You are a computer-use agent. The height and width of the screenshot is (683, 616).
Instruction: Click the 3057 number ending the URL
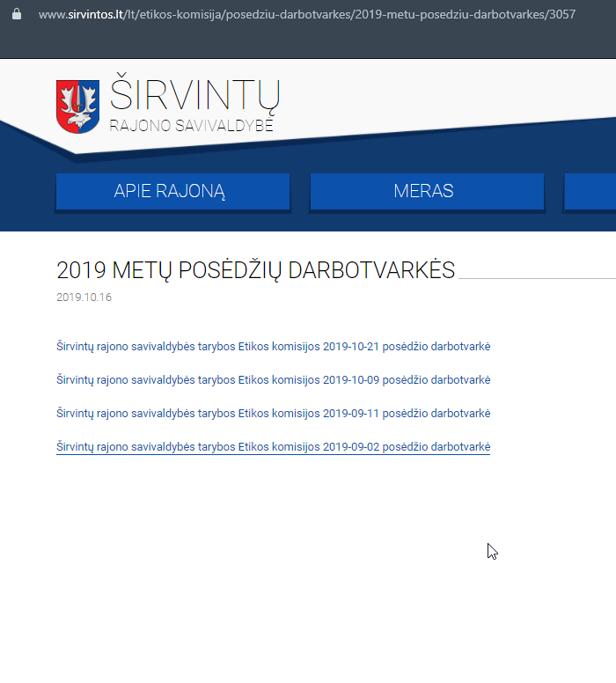[x=561, y=15]
